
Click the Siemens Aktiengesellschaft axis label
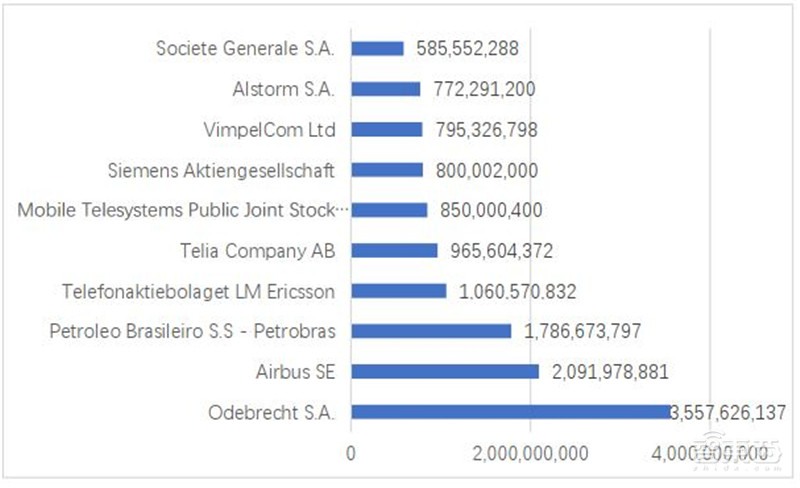(x=221, y=169)
